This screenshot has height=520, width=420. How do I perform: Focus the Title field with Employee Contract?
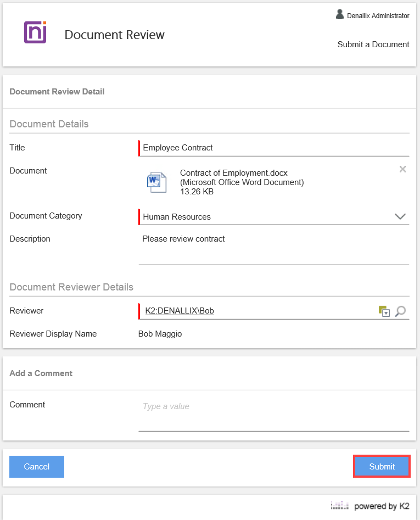(x=273, y=148)
